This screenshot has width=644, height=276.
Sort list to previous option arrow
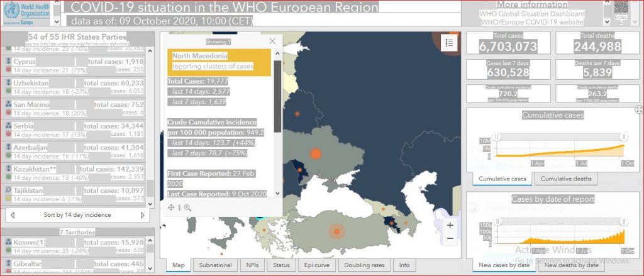tap(13, 215)
